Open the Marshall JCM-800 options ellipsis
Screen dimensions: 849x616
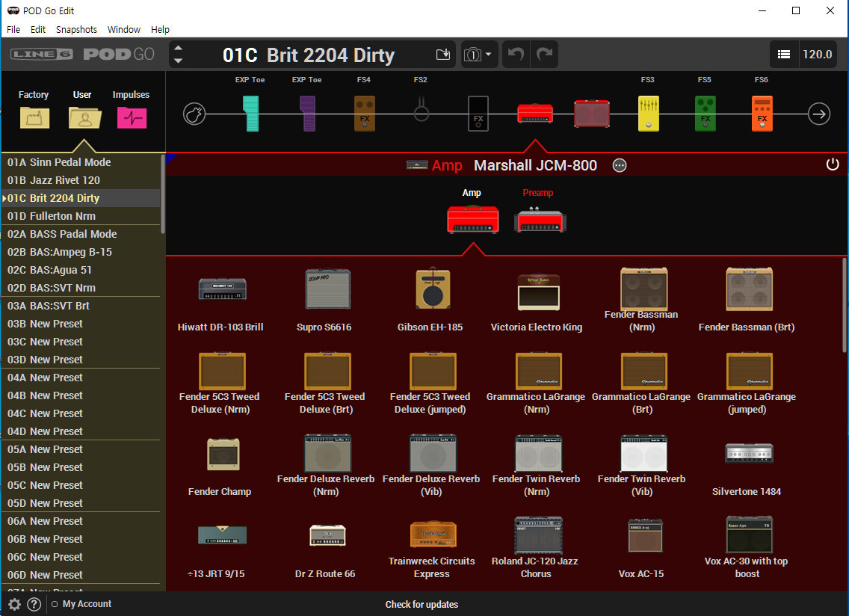(620, 165)
